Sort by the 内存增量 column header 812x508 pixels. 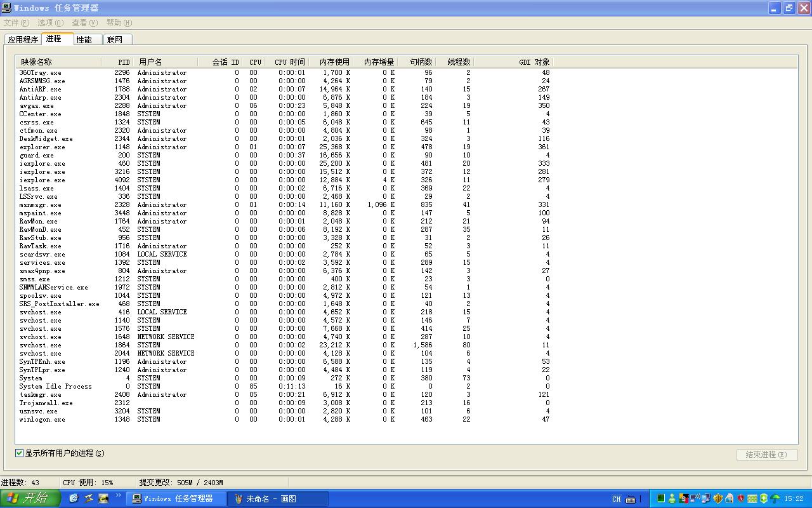(375, 62)
